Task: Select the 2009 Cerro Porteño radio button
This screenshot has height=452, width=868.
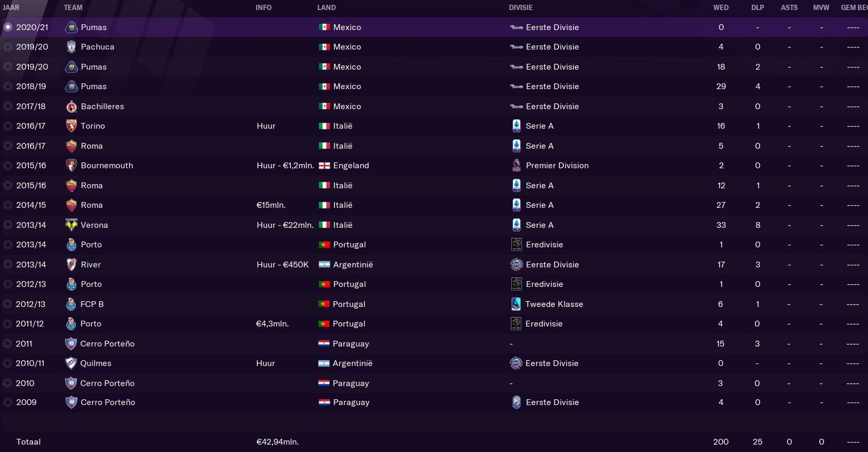Action: click(x=8, y=402)
